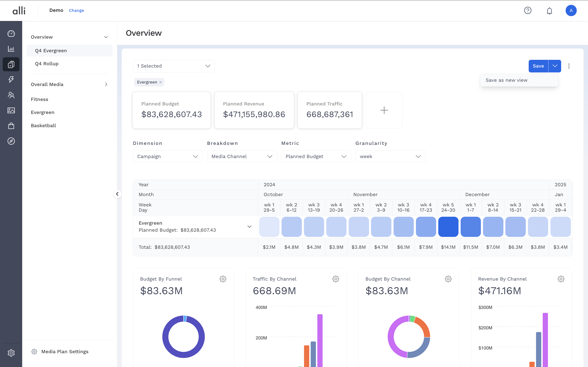Click the lightning bolt sidebar icon
The image size is (588, 367).
tap(11, 79)
